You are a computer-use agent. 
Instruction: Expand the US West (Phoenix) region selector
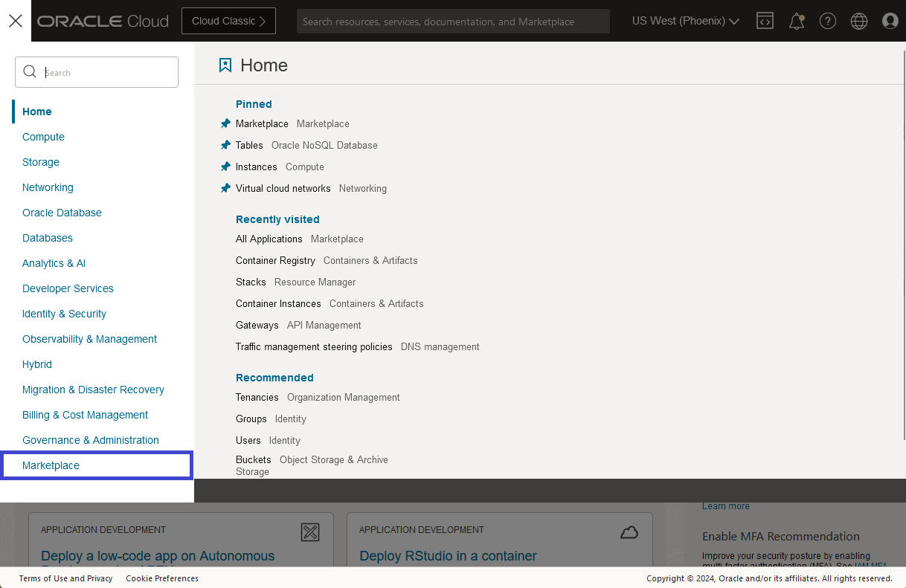[684, 21]
